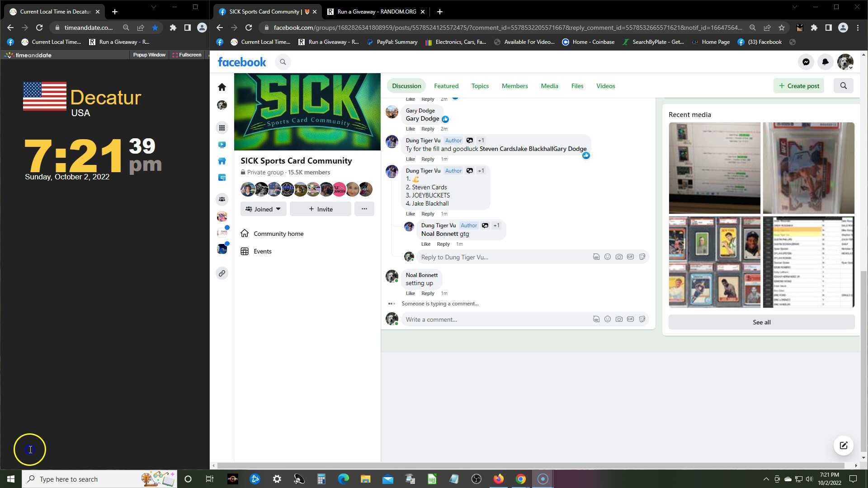The width and height of the screenshot is (868, 488).
Task: Open account profile menu dropdown
Action: click(845, 62)
